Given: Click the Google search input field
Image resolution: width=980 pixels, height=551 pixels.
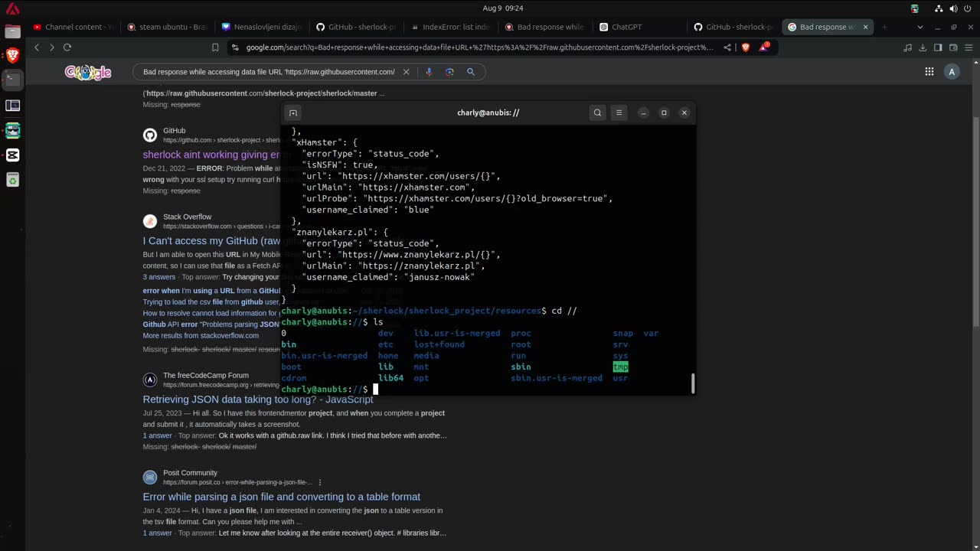Looking at the screenshot, I should point(269,72).
